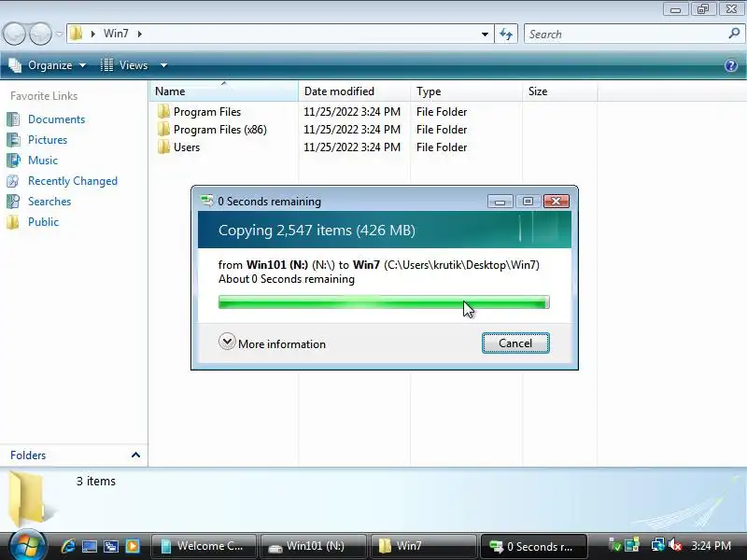Open the address bar history dropdown
The width and height of the screenshot is (747, 560).
click(x=485, y=34)
